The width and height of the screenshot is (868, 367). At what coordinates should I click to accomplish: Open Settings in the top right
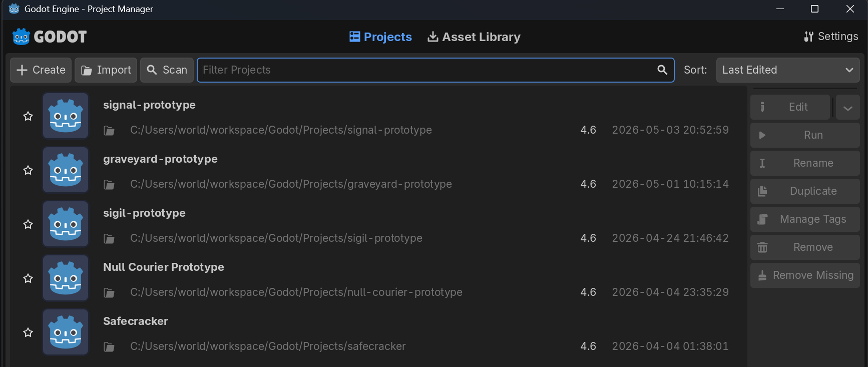point(831,37)
